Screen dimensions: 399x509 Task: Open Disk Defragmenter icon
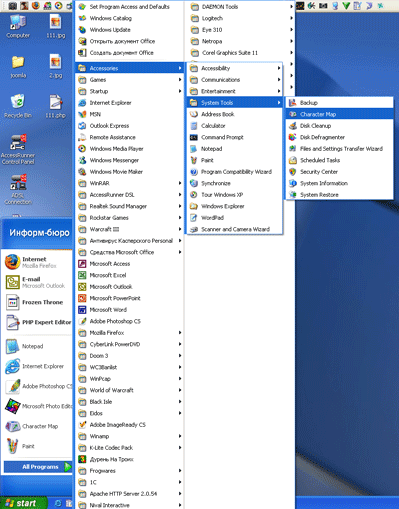pyautogui.click(x=293, y=137)
